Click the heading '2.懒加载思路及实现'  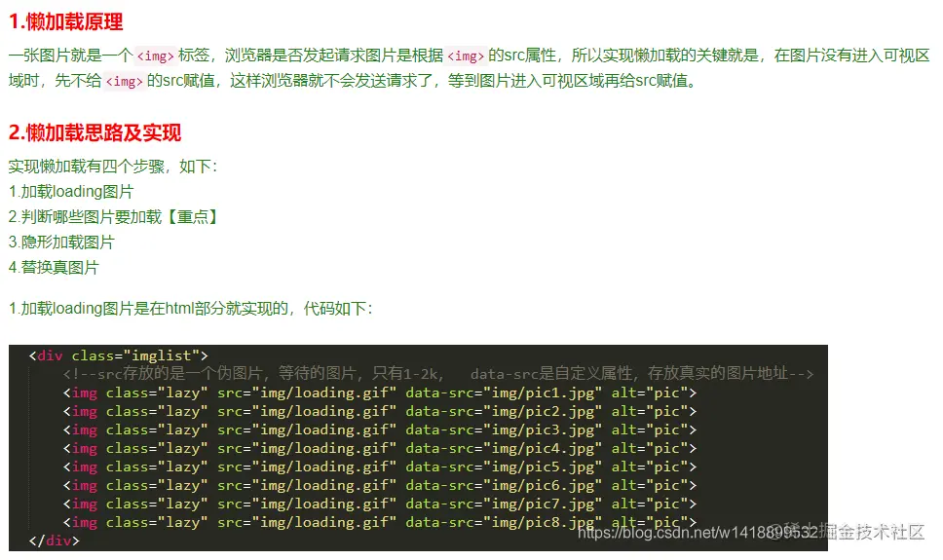[x=95, y=132]
